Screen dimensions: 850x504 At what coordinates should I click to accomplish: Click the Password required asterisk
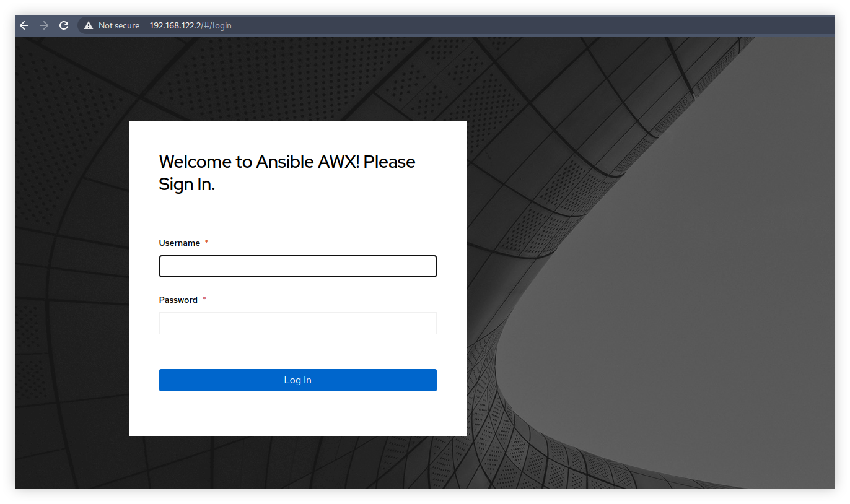tap(203, 298)
